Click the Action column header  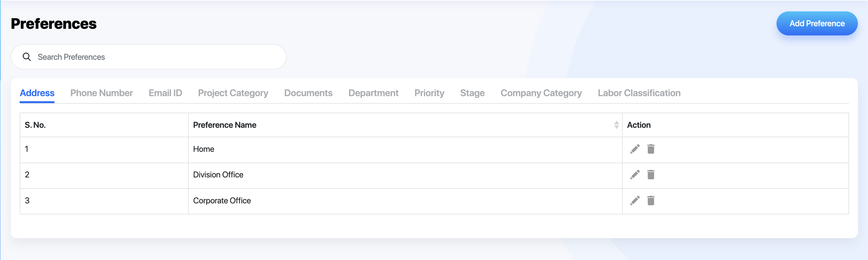[735, 125]
